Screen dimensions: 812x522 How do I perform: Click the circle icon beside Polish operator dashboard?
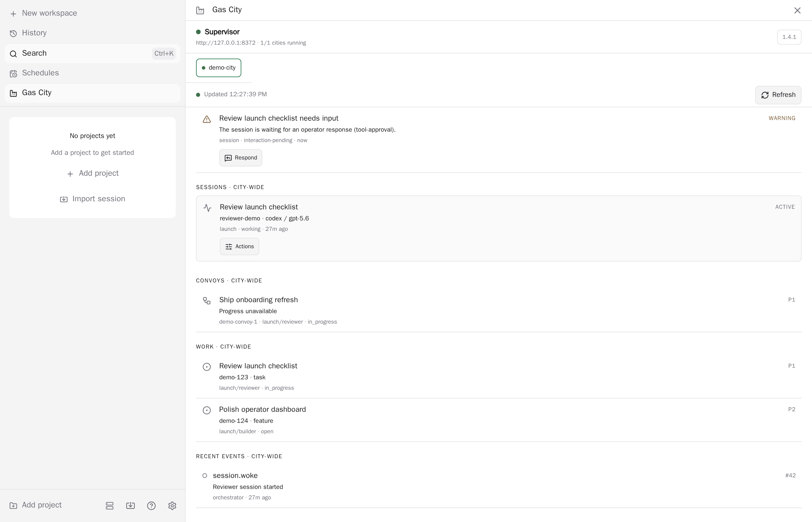coord(207,410)
